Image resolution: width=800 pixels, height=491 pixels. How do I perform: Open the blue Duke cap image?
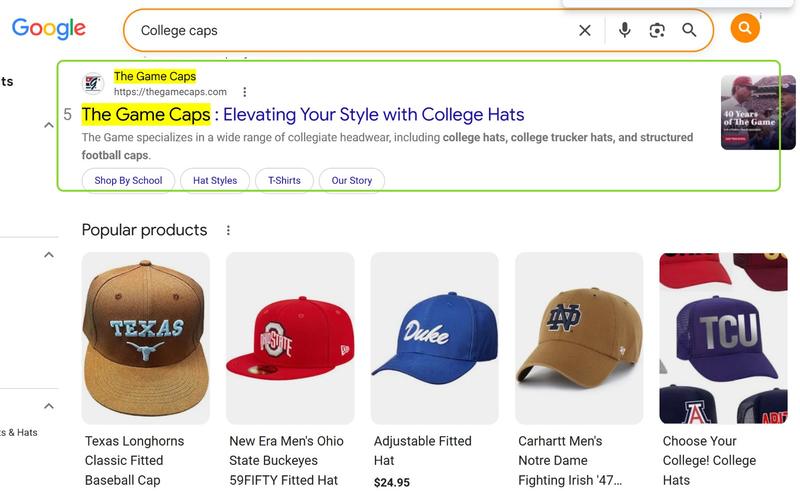(x=434, y=338)
